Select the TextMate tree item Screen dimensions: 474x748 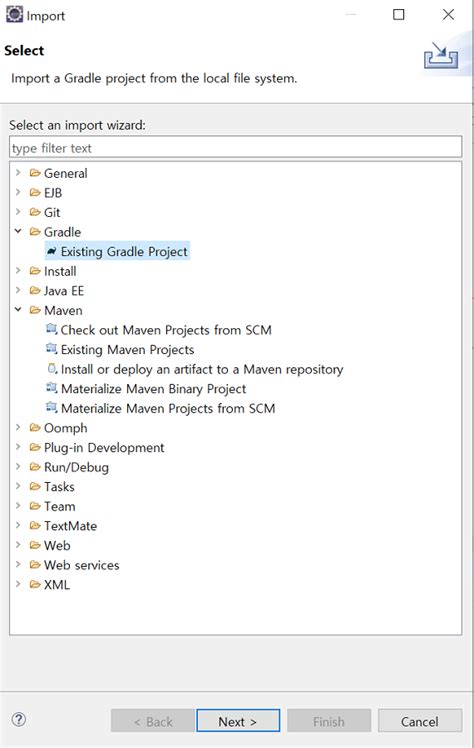tap(71, 526)
